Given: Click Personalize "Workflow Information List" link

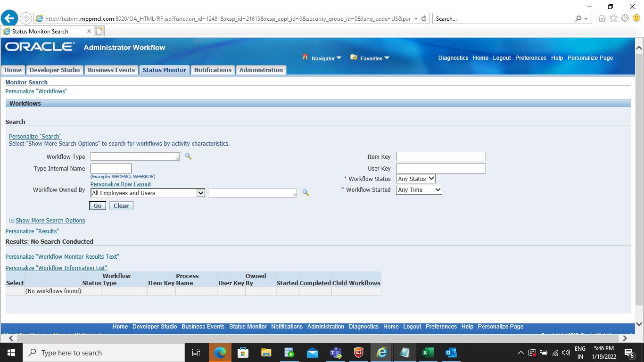Looking at the screenshot, I should point(56,268).
